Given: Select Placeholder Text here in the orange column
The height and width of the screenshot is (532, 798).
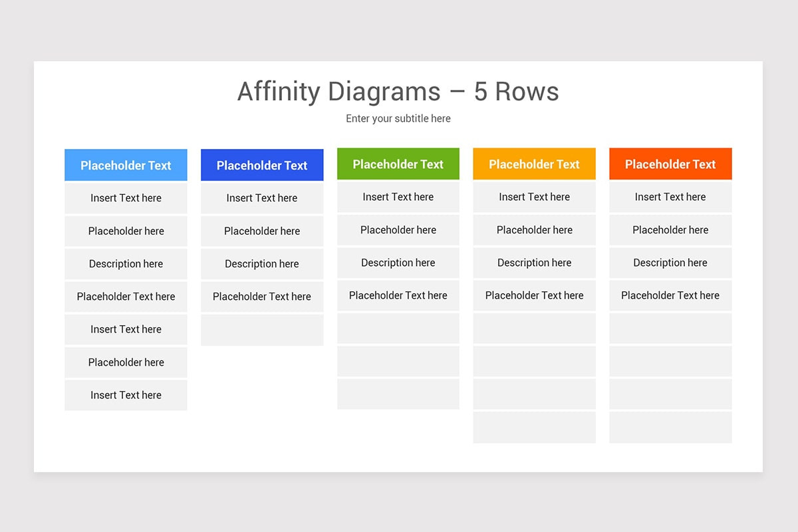Looking at the screenshot, I should pos(670,295).
